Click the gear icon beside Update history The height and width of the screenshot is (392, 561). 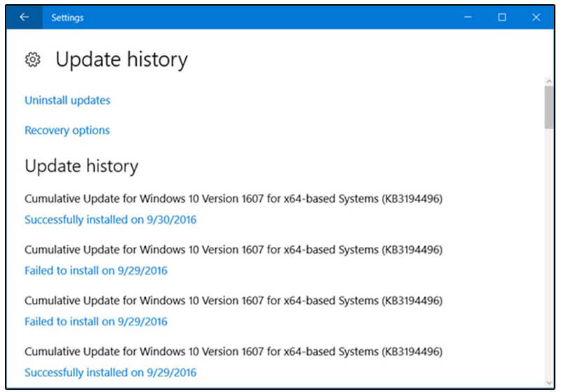click(32, 60)
